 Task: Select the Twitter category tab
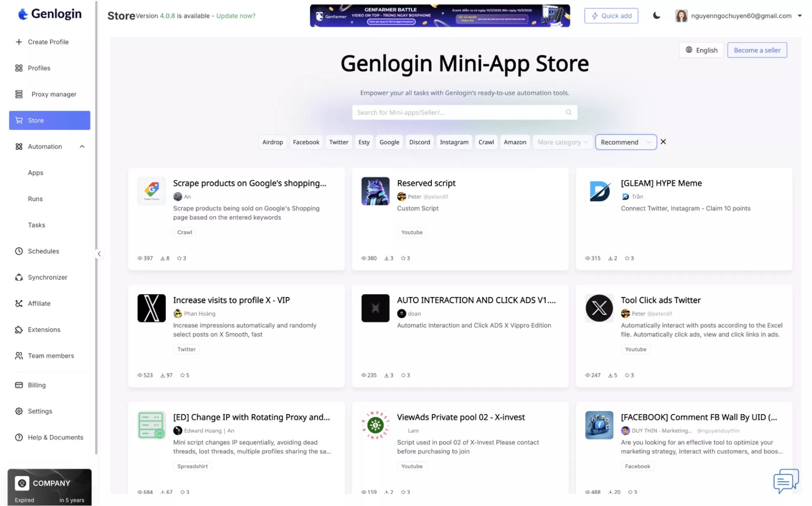(338, 142)
